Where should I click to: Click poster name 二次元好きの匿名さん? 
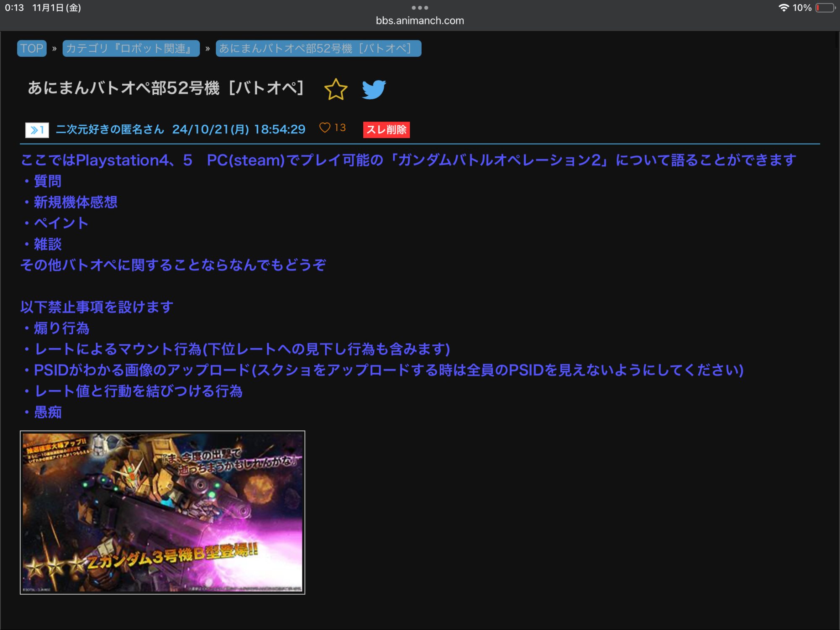(110, 129)
